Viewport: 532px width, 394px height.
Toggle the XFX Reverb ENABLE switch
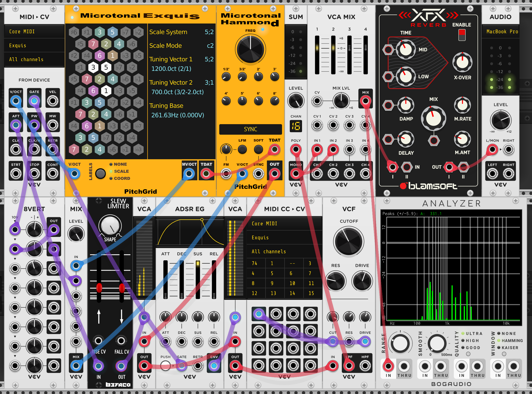462,35
